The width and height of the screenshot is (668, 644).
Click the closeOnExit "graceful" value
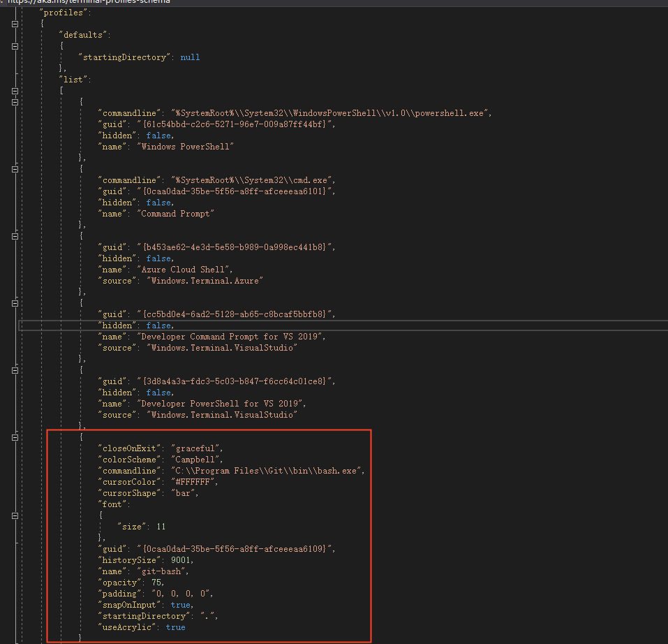195,448
